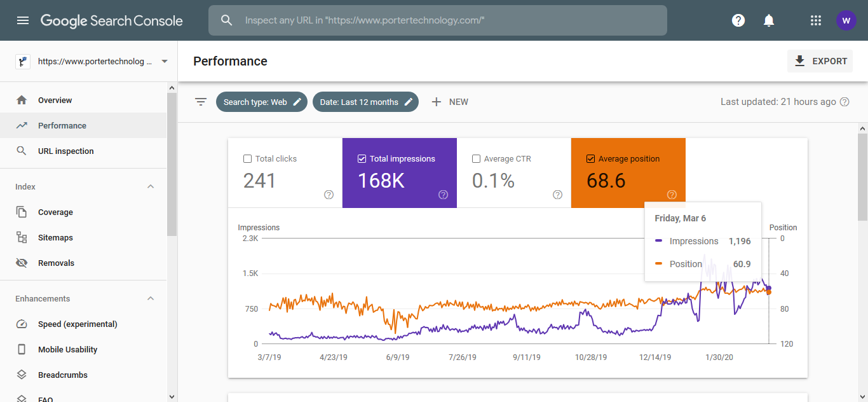868x402 pixels.
Task: Open the Help question mark icon
Action: [738, 20]
